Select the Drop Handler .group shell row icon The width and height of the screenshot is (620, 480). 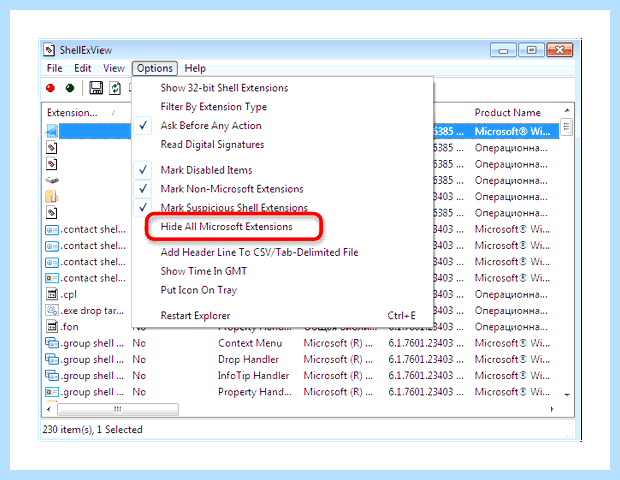52,359
